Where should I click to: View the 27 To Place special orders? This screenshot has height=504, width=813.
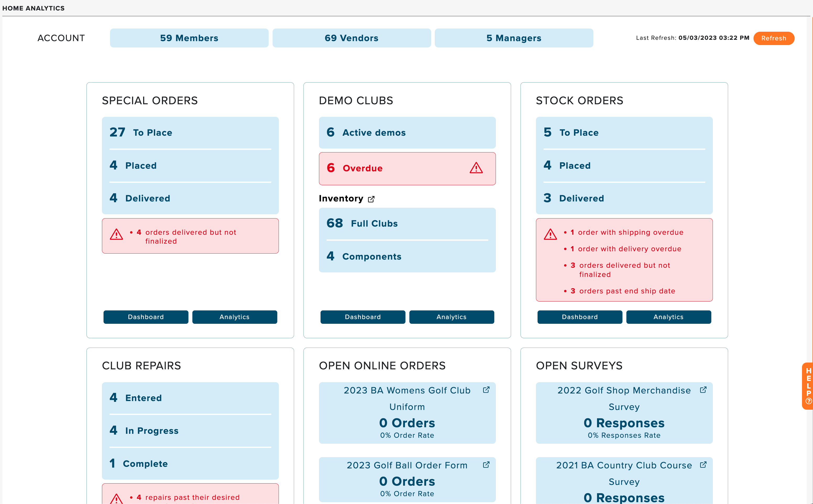point(190,133)
